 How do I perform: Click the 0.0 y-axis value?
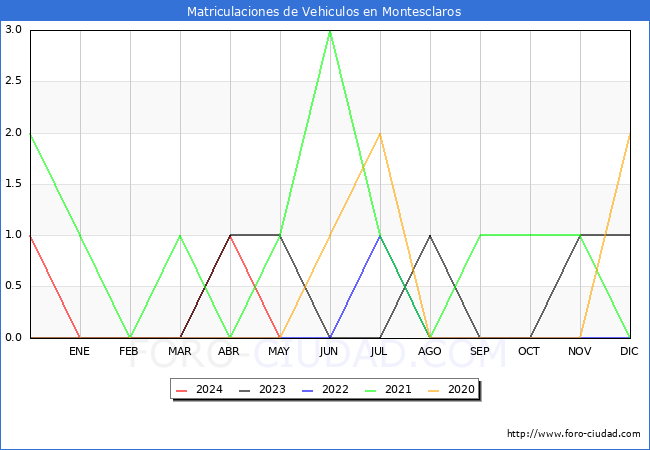13,338
